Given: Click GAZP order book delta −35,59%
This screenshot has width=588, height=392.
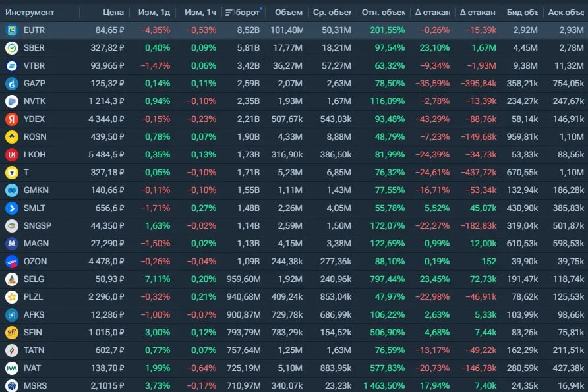Looking at the screenshot, I should tap(432, 84).
